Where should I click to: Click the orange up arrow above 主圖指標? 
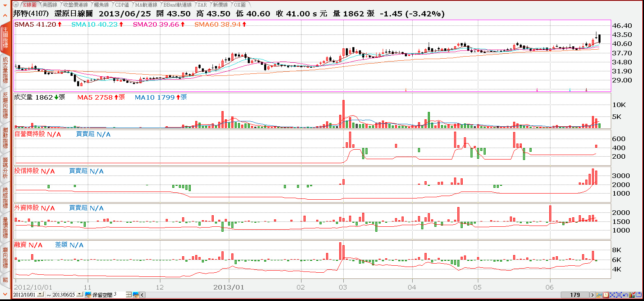pyautogui.click(x=5, y=16)
